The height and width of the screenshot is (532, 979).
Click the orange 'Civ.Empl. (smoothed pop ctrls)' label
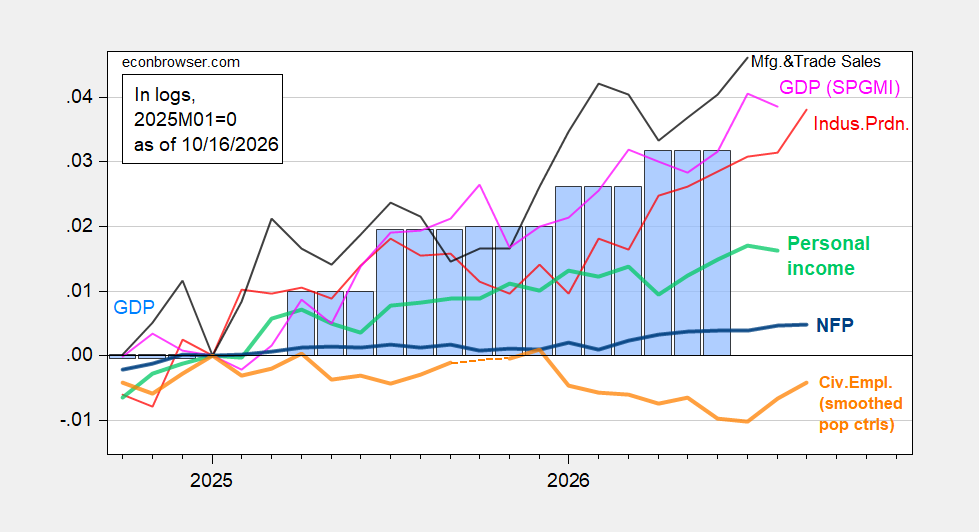click(860, 403)
